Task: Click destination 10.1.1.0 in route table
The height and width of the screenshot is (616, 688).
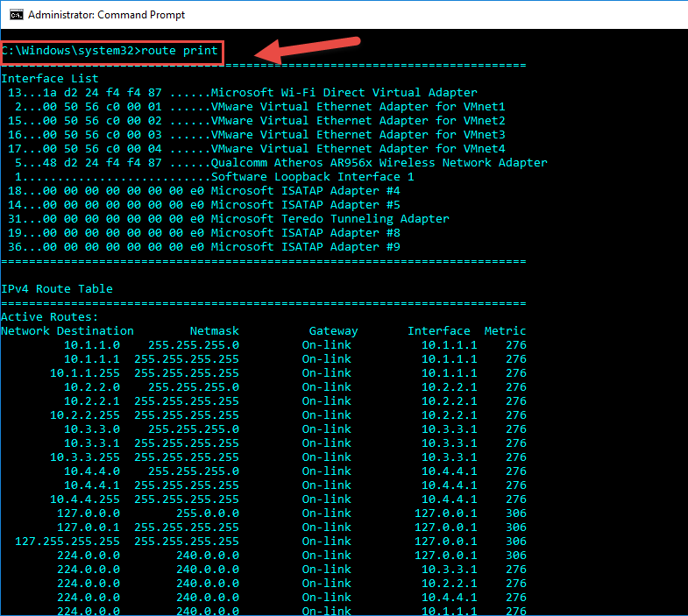Action: click(x=92, y=345)
